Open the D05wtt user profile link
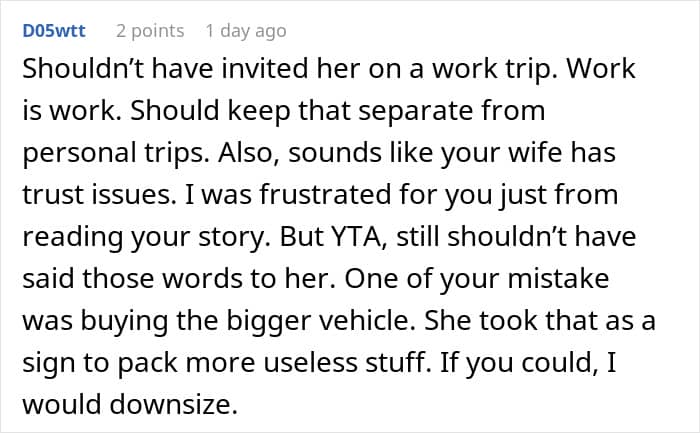700x433 pixels. click(54, 31)
